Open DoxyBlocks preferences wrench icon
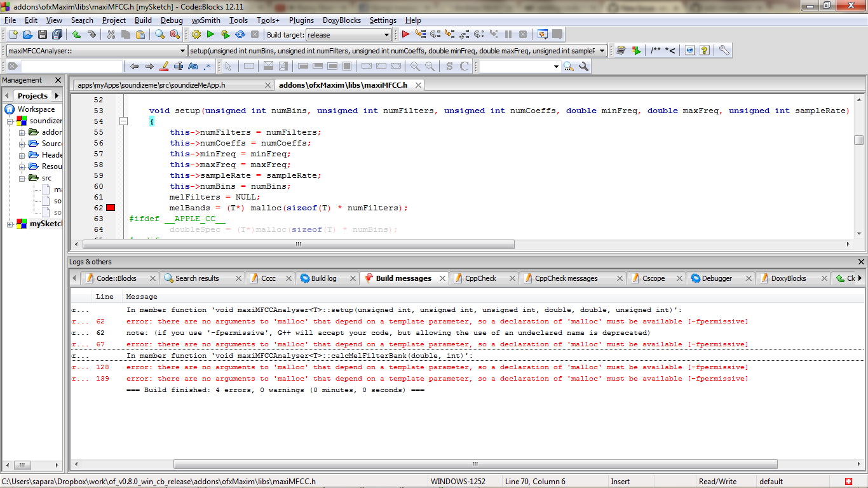The width and height of the screenshot is (868, 488). 724,50
